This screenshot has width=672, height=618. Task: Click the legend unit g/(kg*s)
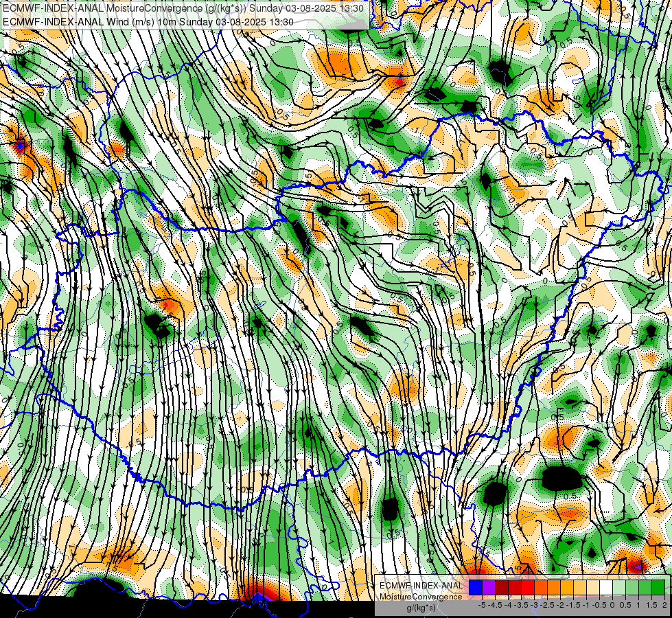421,608
